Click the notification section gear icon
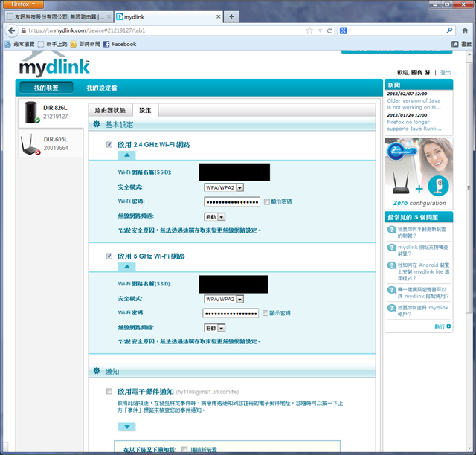This screenshot has height=455, width=476. [97, 371]
